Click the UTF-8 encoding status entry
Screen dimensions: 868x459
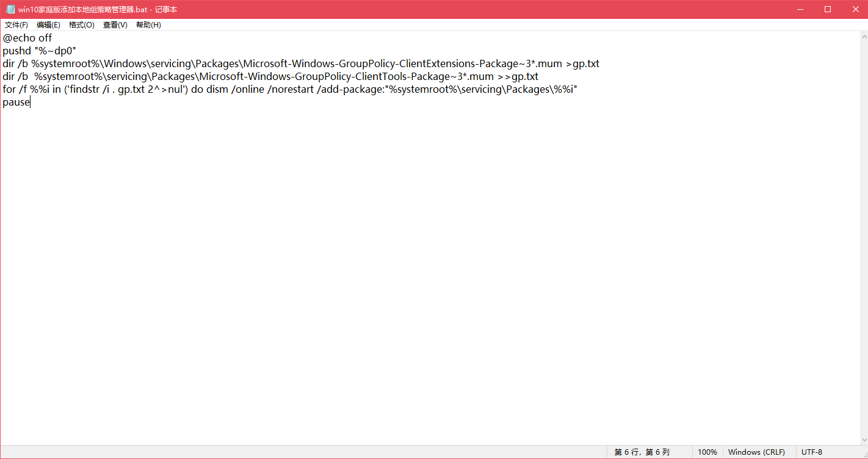(x=812, y=452)
